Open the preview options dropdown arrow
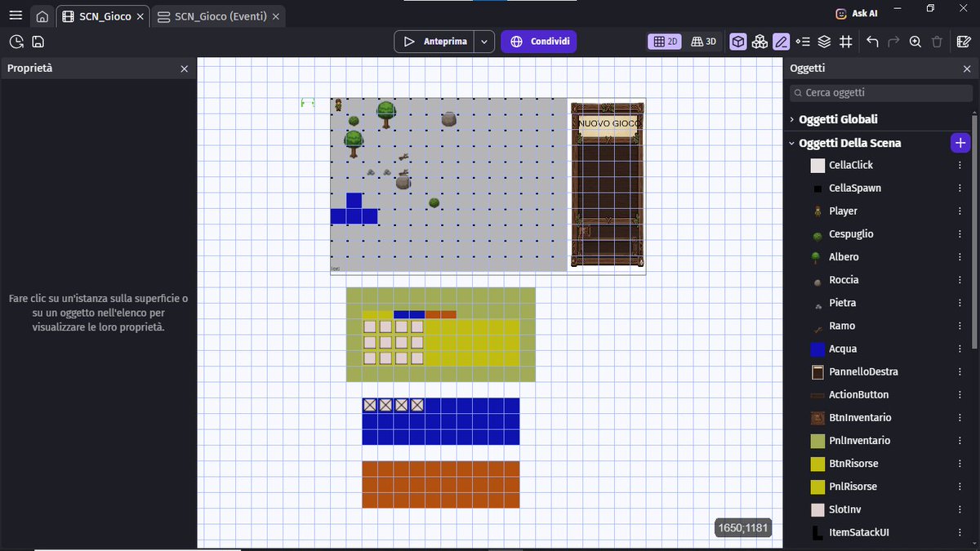This screenshot has height=551, width=980. point(484,42)
